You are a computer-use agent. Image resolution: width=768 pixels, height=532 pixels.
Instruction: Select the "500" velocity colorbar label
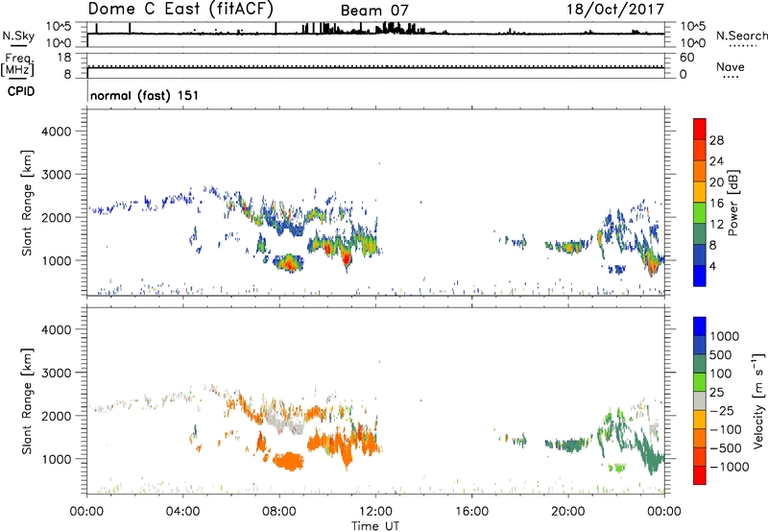721,354
